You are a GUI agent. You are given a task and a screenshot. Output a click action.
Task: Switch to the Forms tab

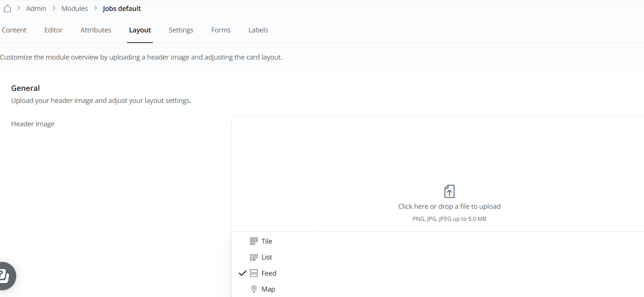pyautogui.click(x=221, y=30)
